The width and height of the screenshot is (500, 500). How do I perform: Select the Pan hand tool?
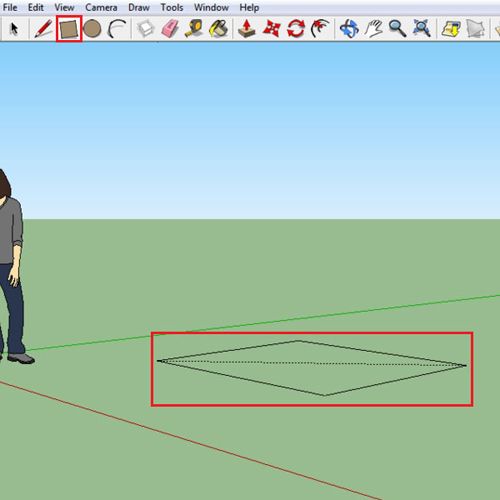tap(374, 29)
